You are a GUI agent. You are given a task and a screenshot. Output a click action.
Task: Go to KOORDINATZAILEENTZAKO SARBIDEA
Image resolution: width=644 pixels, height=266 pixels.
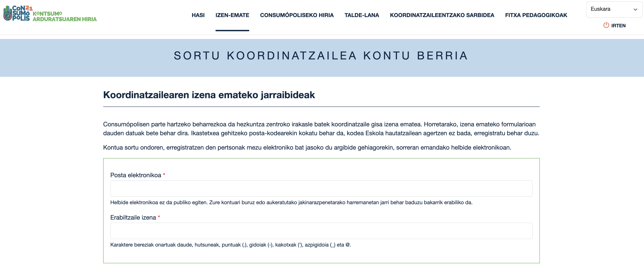[x=442, y=15]
